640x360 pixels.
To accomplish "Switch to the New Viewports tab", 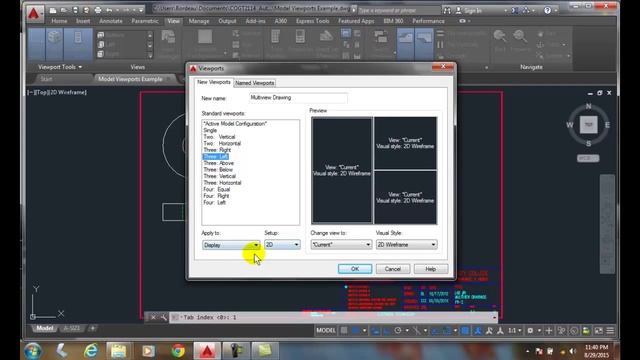I will point(214,82).
